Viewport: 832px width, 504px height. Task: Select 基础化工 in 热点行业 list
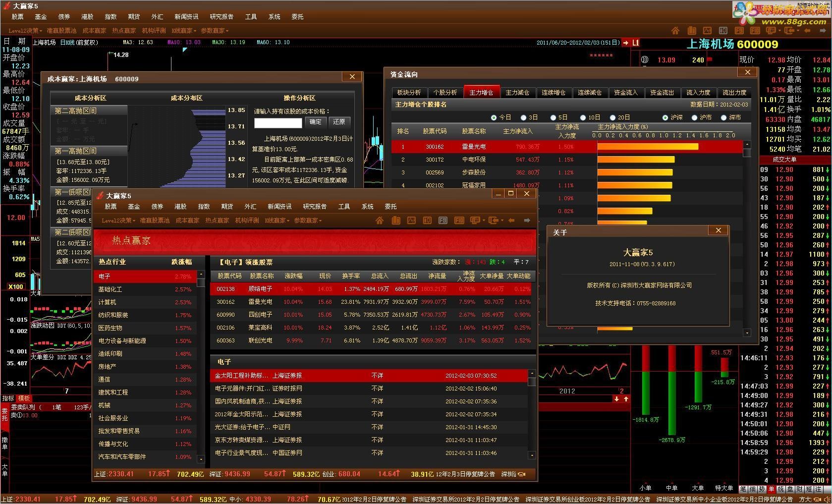(145, 289)
